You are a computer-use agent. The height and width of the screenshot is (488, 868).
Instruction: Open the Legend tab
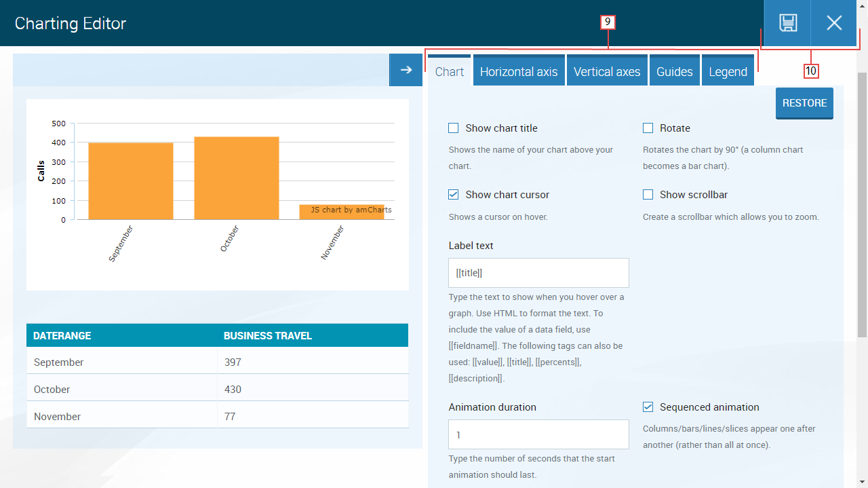[x=728, y=72]
